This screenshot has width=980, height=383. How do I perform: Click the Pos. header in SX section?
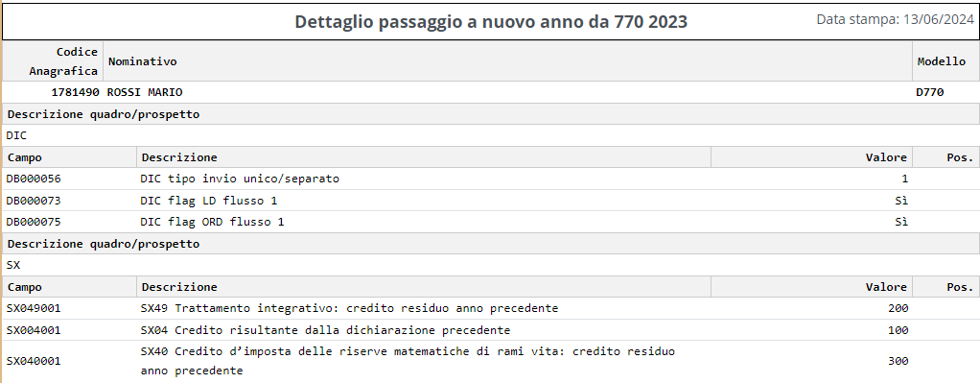[x=960, y=287]
